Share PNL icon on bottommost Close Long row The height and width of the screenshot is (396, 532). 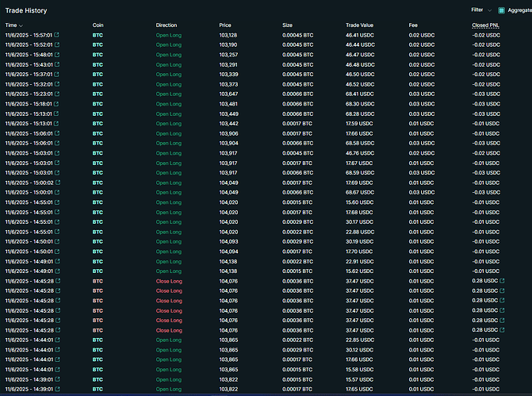(x=501, y=329)
